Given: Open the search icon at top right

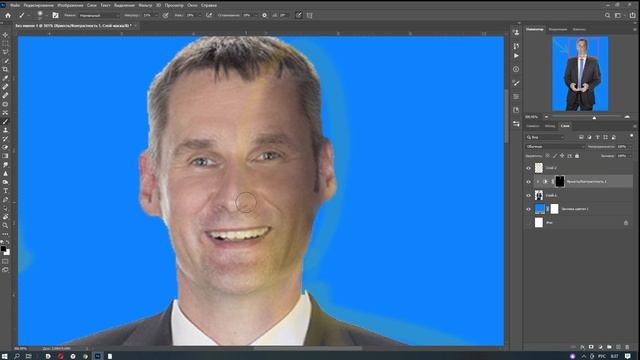Looking at the screenshot, I should click(x=607, y=15).
